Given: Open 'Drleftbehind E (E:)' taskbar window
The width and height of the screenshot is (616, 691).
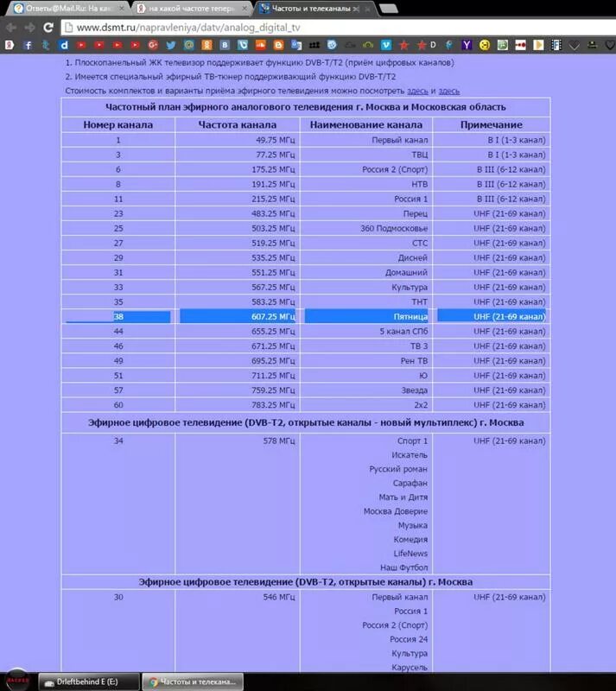Looking at the screenshot, I should [89, 681].
